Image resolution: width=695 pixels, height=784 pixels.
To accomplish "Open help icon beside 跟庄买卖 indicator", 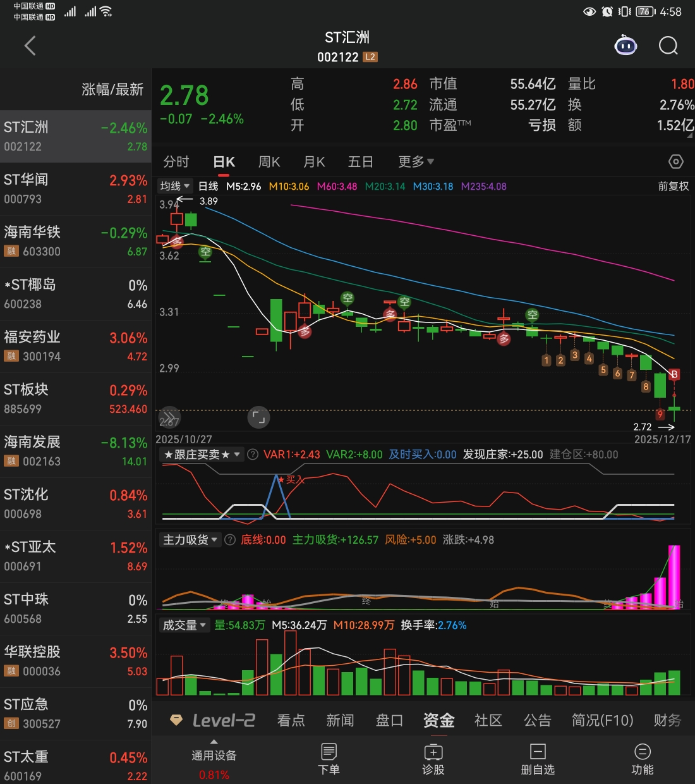I will point(253,455).
